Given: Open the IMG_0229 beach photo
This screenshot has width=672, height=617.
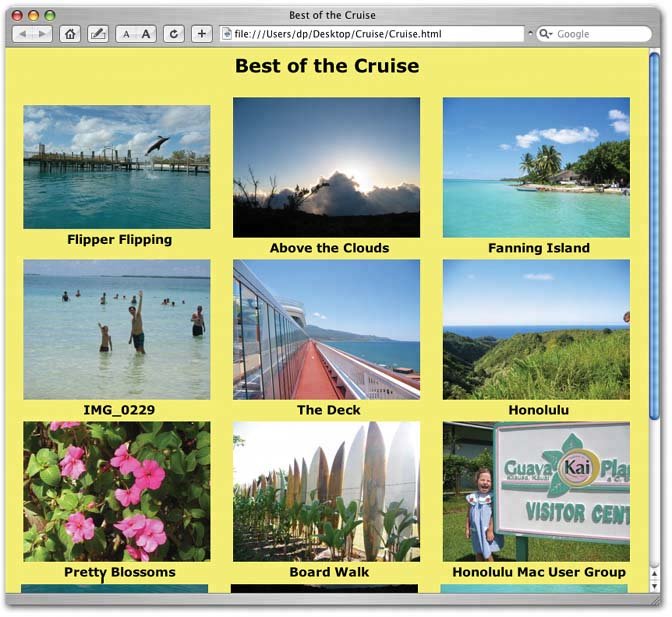Looking at the screenshot, I should coord(116,329).
